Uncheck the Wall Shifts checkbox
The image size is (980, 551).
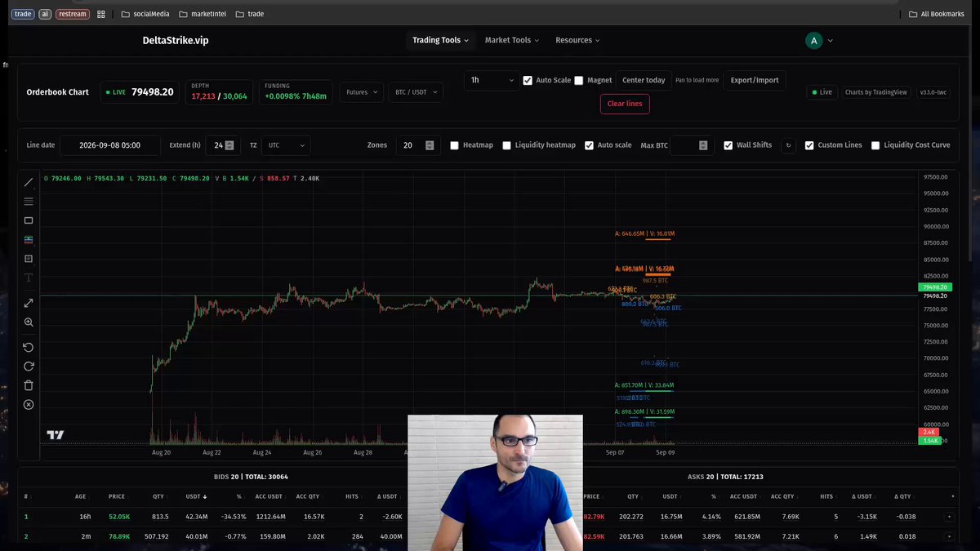[728, 145]
